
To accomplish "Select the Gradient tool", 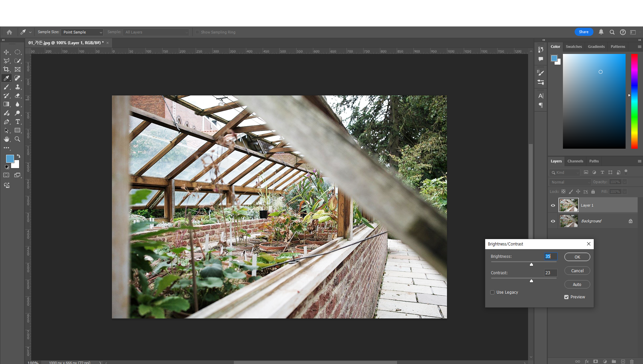I will pyautogui.click(x=6, y=104).
